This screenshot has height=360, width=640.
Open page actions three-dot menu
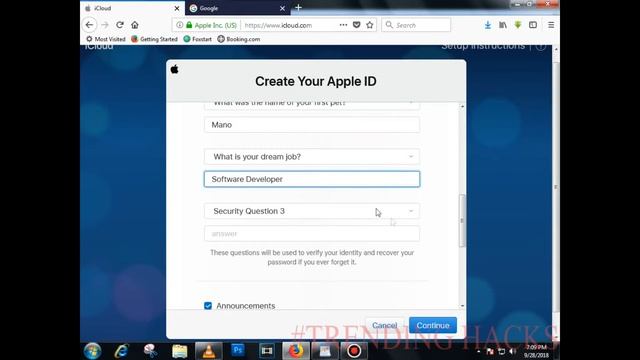(343, 25)
